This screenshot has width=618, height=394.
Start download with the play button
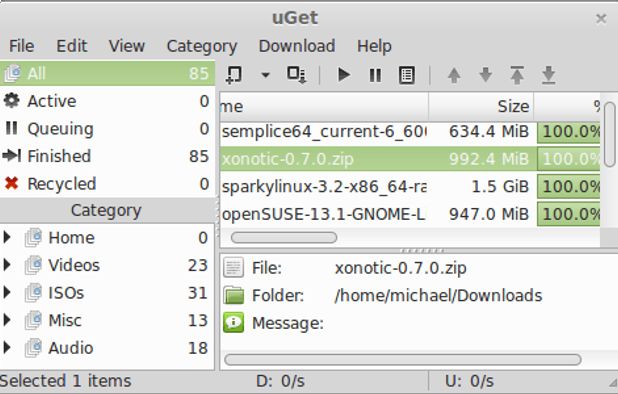coord(344,74)
